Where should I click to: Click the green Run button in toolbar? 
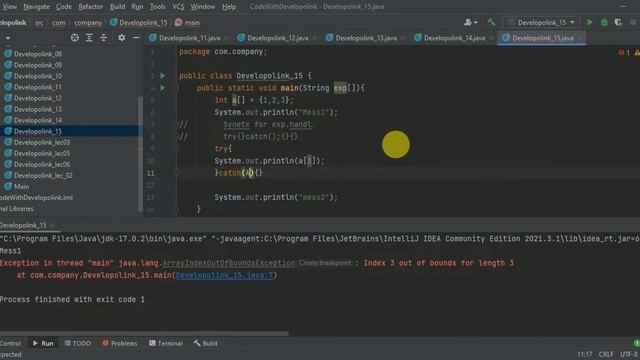tap(590, 22)
